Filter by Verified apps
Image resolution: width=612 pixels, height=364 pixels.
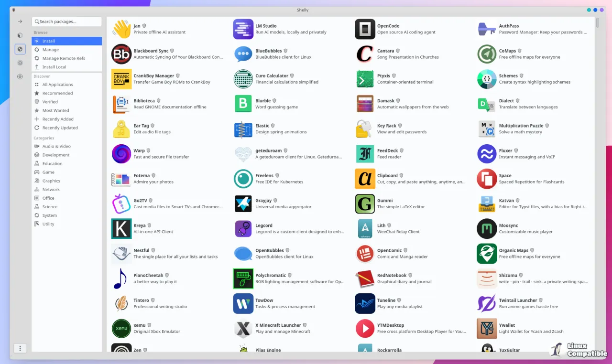67,102
